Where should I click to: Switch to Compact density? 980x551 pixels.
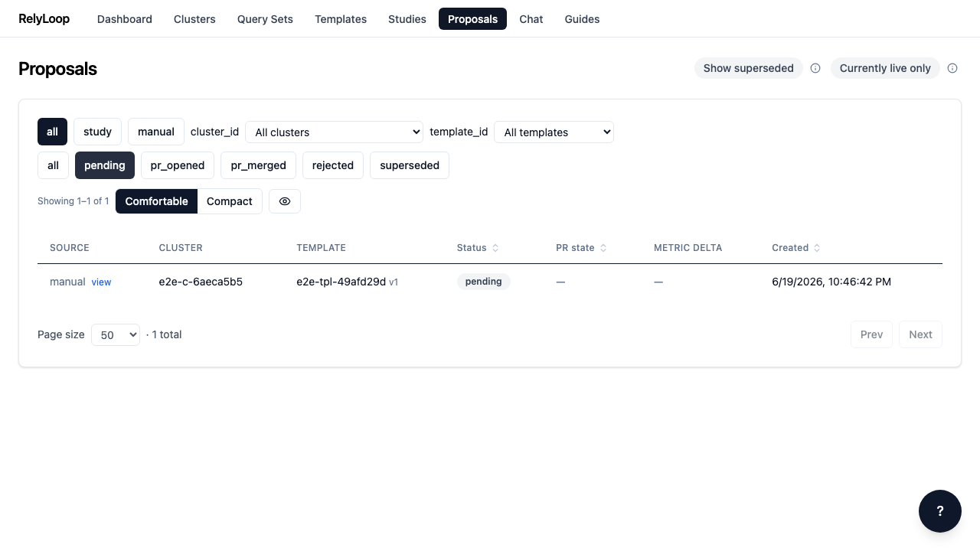tap(230, 201)
